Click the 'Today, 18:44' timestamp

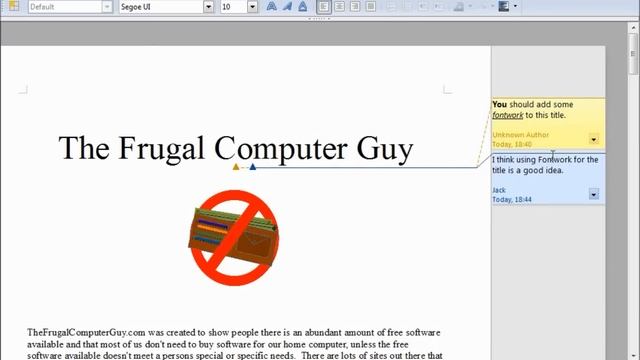[512, 200]
